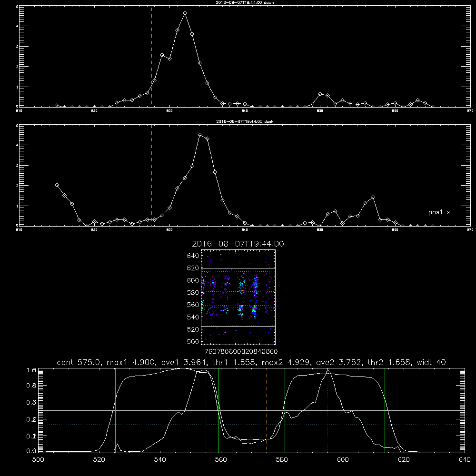Image resolution: width=476 pixels, height=476 pixels.
Task: Click the dotted horizontal threshold line in bottom plot
Action: [x=251, y=425]
